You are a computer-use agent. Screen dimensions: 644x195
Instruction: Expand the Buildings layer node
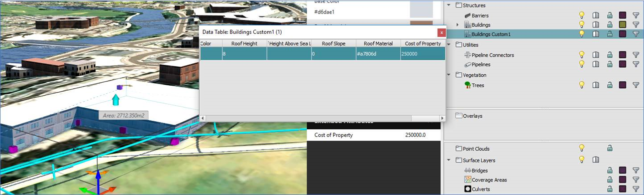[x=457, y=24]
